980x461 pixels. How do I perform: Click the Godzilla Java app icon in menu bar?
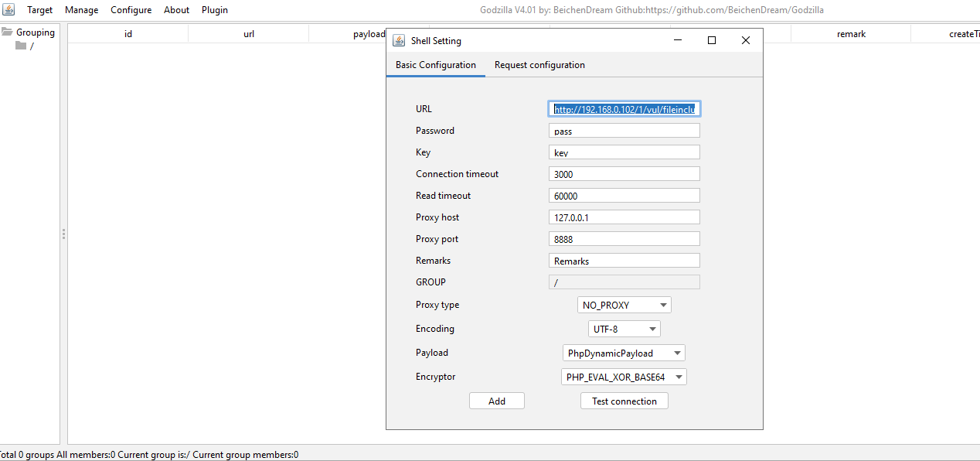pyautogui.click(x=9, y=10)
